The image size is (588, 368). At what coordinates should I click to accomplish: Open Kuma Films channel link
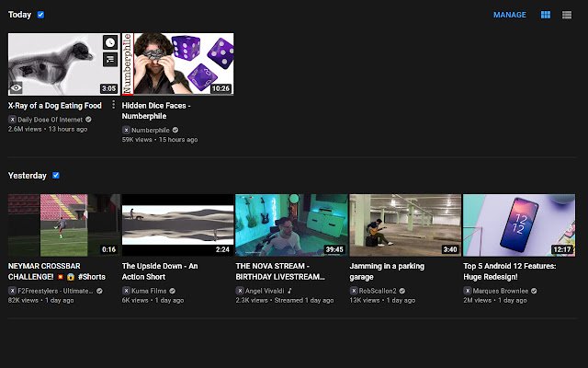(x=149, y=291)
